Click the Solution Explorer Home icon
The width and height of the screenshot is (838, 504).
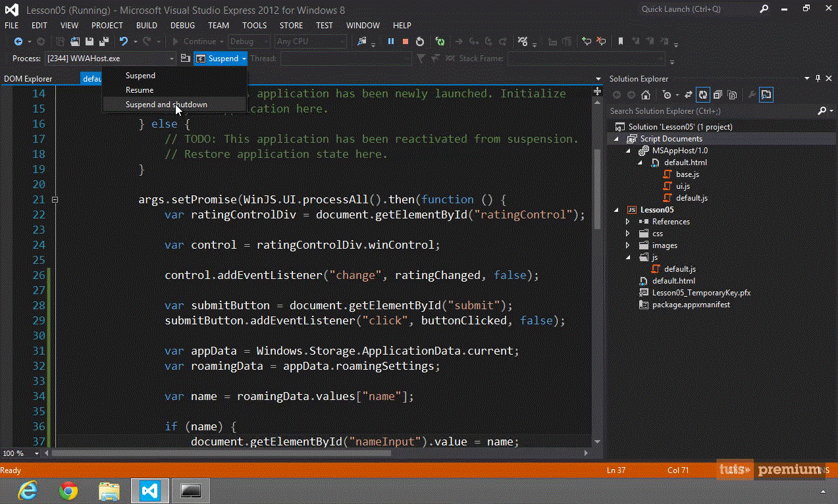[646, 95]
